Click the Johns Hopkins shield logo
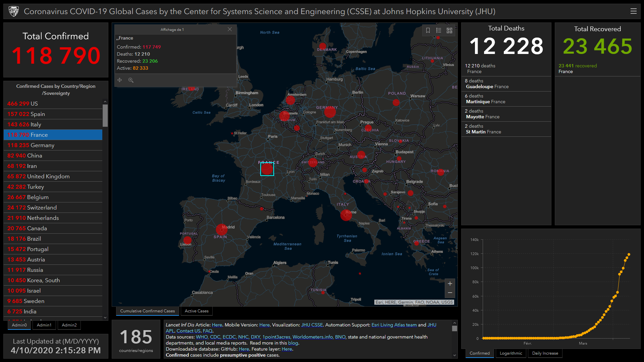 click(14, 11)
